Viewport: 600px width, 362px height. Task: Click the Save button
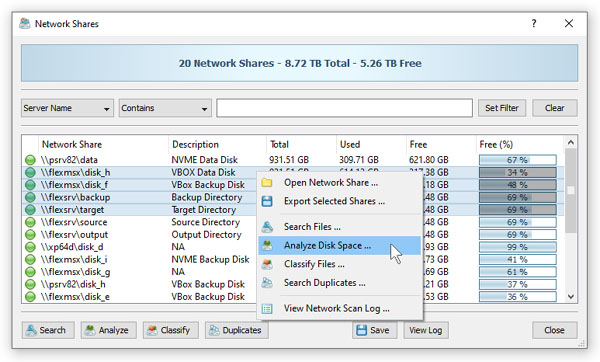pos(374,330)
